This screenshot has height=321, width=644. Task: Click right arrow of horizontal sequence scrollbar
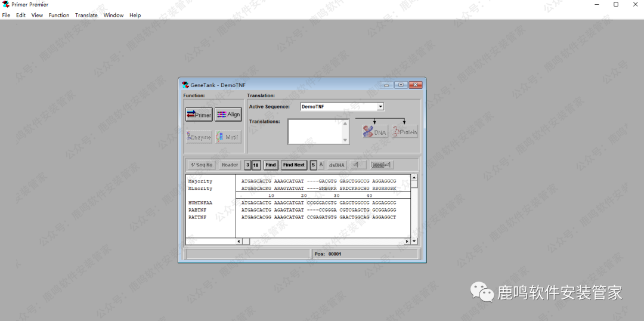[x=407, y=242]
